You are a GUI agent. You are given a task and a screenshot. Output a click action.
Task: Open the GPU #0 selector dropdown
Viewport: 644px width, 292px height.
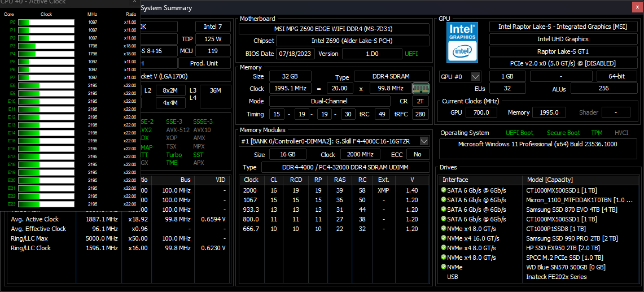(476, 76)
